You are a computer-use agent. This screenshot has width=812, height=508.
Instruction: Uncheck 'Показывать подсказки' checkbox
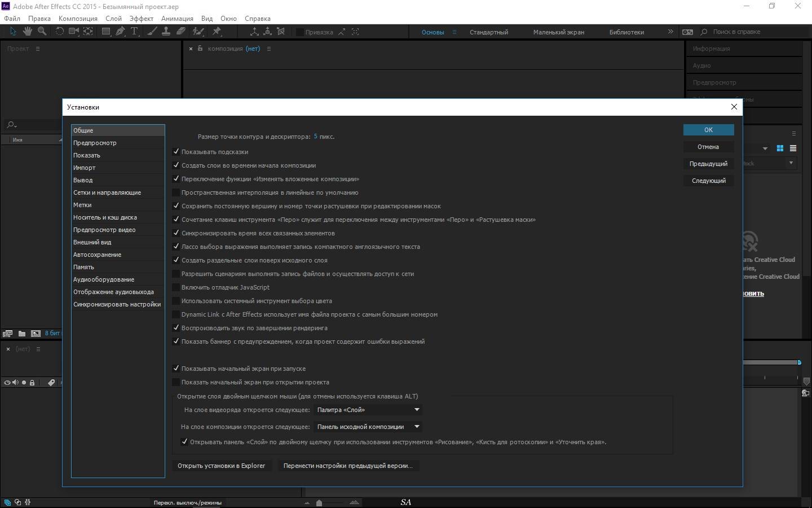click(176, 152)
